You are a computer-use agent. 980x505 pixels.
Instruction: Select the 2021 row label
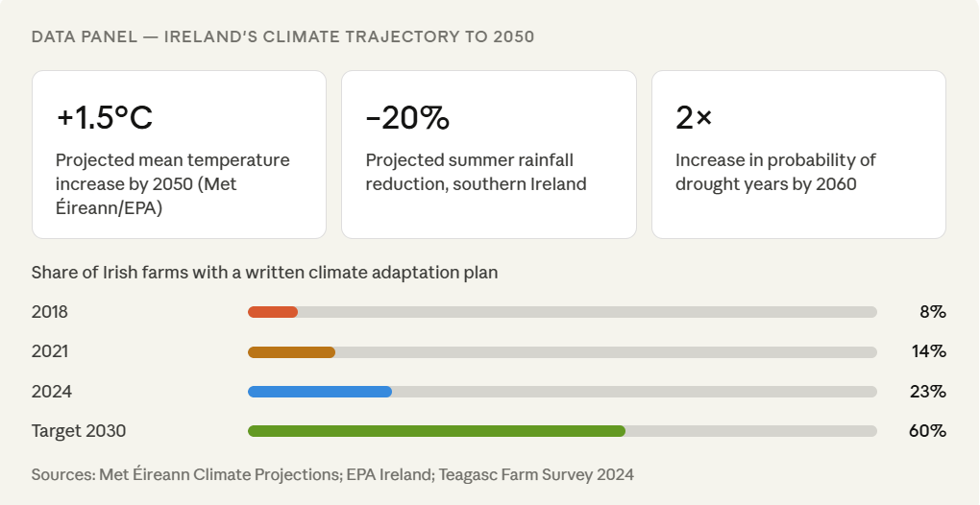click(x=50, y=351)
